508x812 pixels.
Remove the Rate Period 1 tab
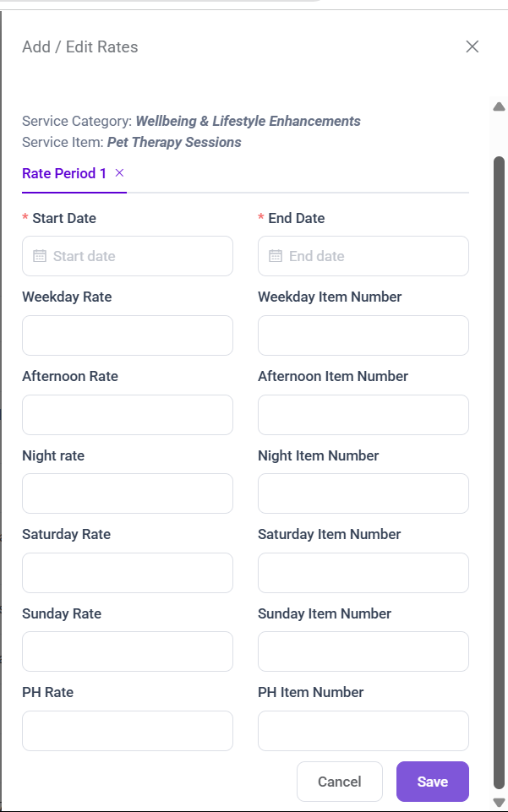pos(119,172)
